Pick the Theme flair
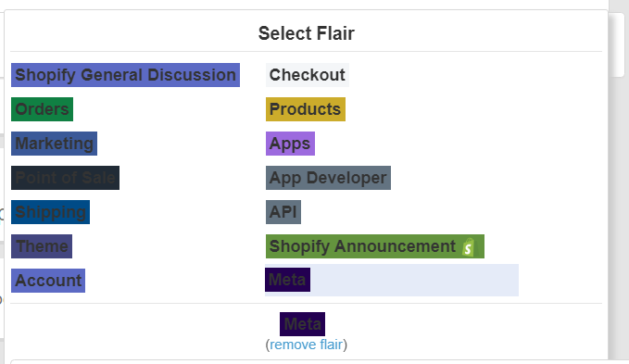Screen dimensions: 629x364 tap(42, 246)
